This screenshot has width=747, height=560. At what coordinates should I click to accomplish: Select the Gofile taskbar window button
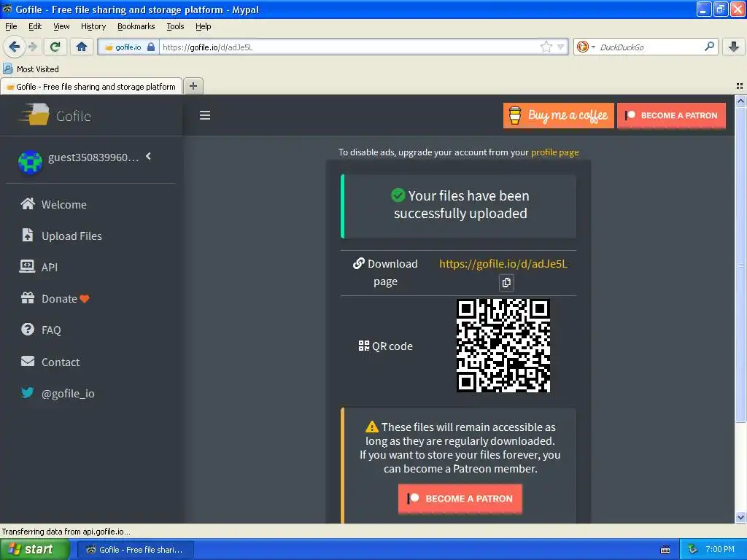click(x=135, y=550)
